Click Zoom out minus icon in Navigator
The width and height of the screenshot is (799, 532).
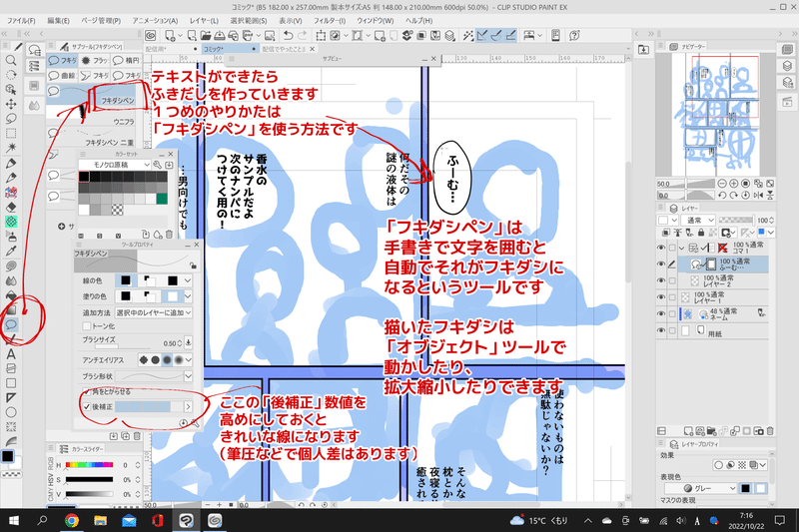click(722, 184)
